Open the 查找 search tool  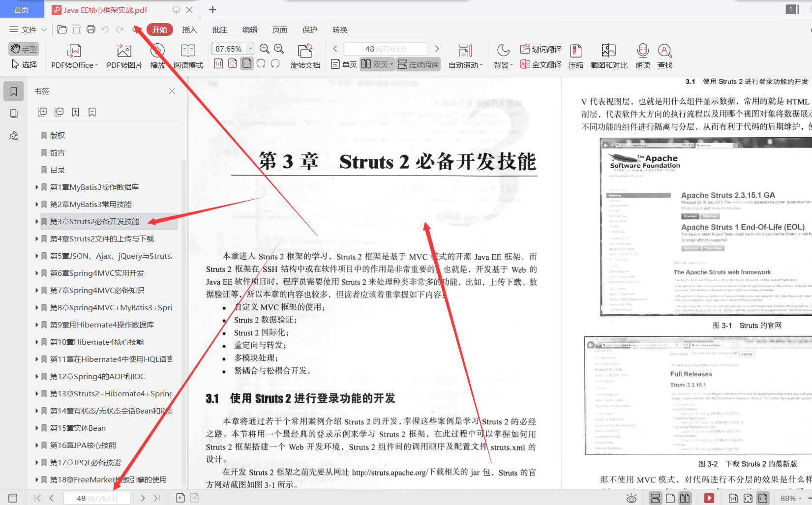pyautogui.click(x=665, y=56)
